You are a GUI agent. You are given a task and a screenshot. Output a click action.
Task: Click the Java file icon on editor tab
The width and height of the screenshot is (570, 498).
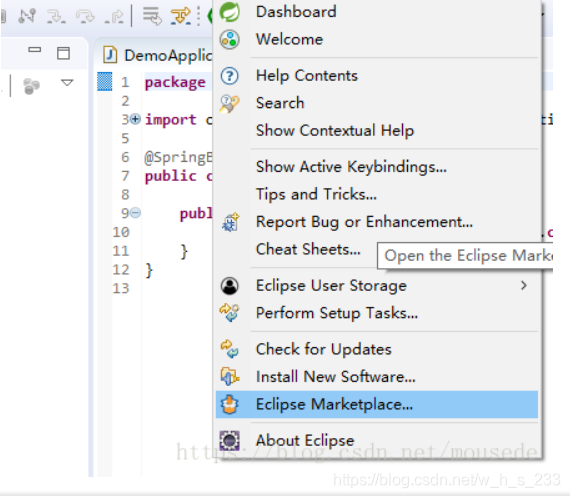109,55
